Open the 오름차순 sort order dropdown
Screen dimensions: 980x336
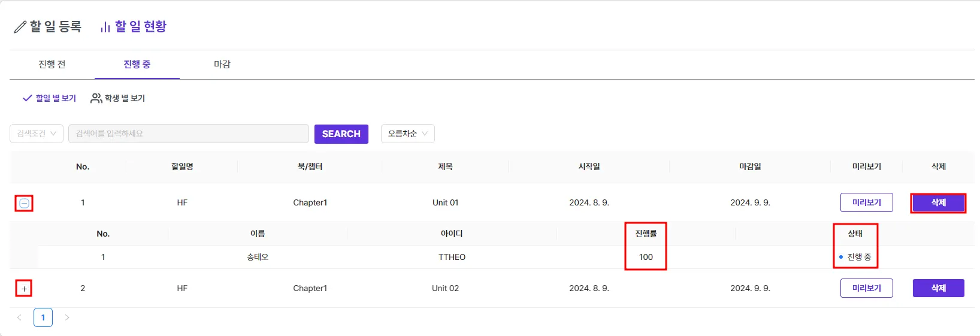tap(407, 134)
